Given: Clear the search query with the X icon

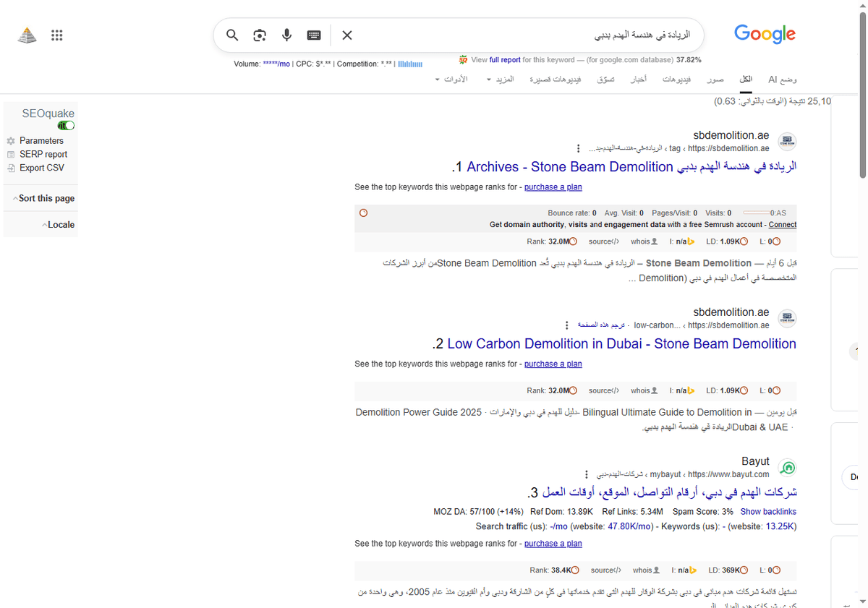Looking at the screenshot, I should 346,35.
